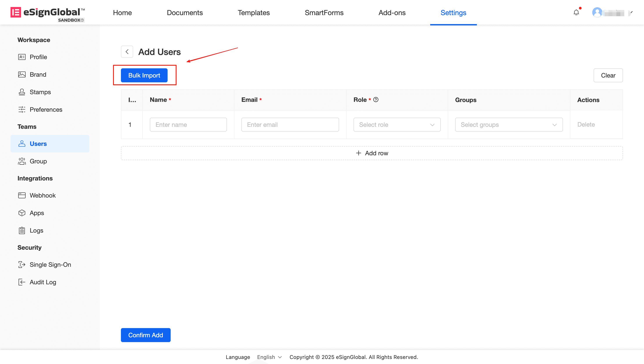Image resolution: width=644 pixels, height=364 pixels.
Task: Click the Role help question-mark icon
Action: tap(376, 100)
